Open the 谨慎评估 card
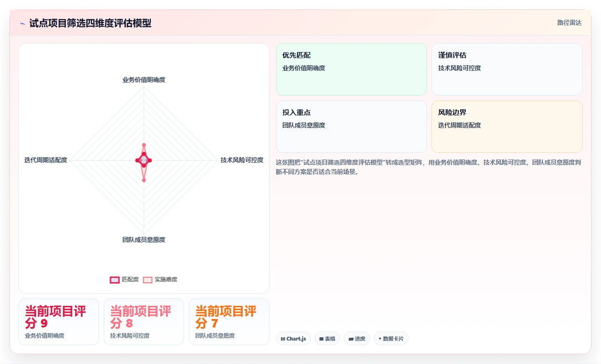This screenshot has width=601, height=364. (507, 69)
